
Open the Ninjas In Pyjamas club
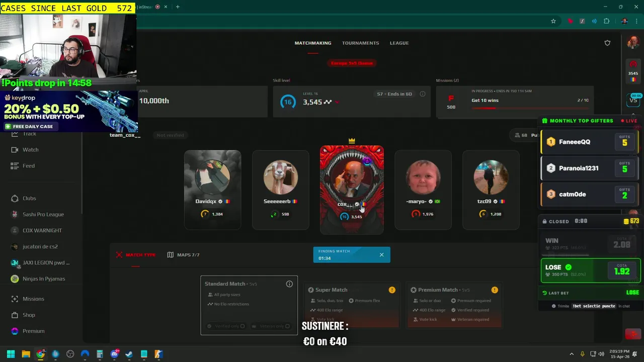(44, 279)
